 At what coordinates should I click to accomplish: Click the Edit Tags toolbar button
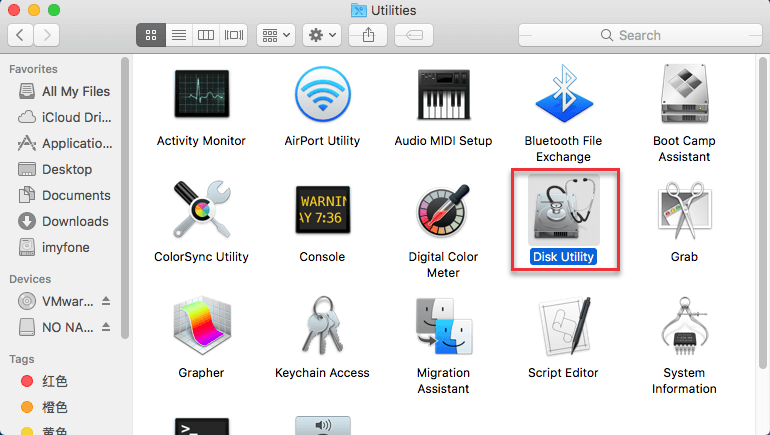pyautogui.click(x=414, y=35)
